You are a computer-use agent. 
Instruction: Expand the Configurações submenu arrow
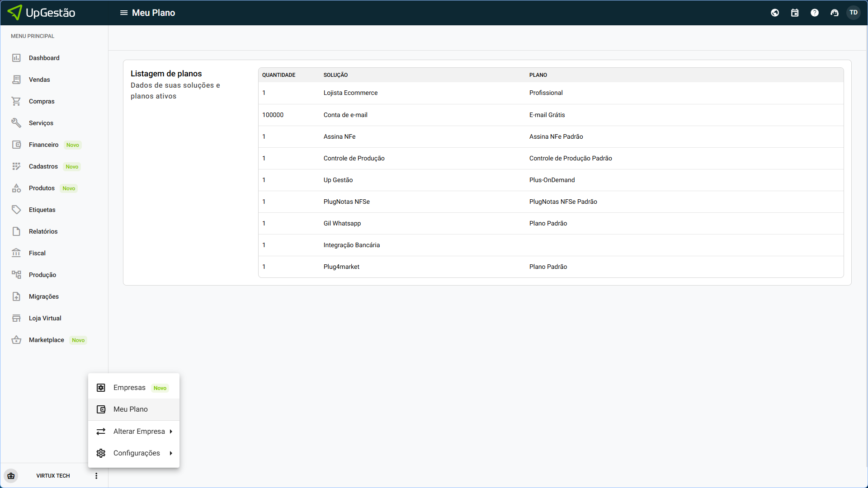(171, 453)
